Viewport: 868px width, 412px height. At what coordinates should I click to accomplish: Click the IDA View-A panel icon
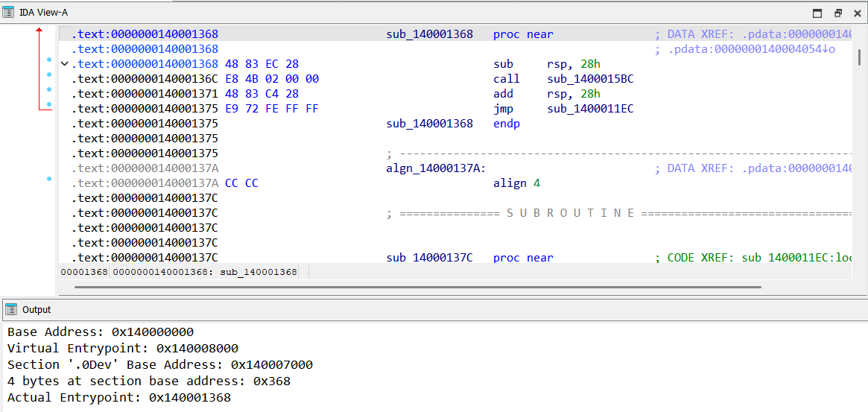pos(9,13)
